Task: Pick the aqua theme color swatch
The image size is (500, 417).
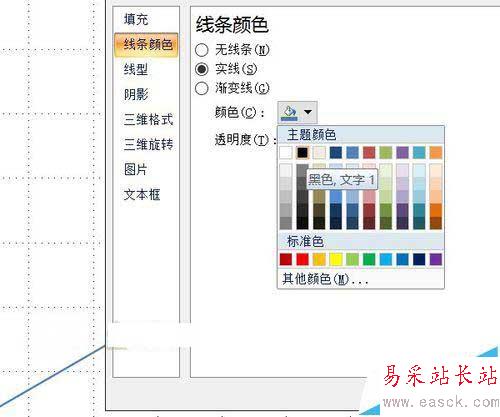Action: 419,153
